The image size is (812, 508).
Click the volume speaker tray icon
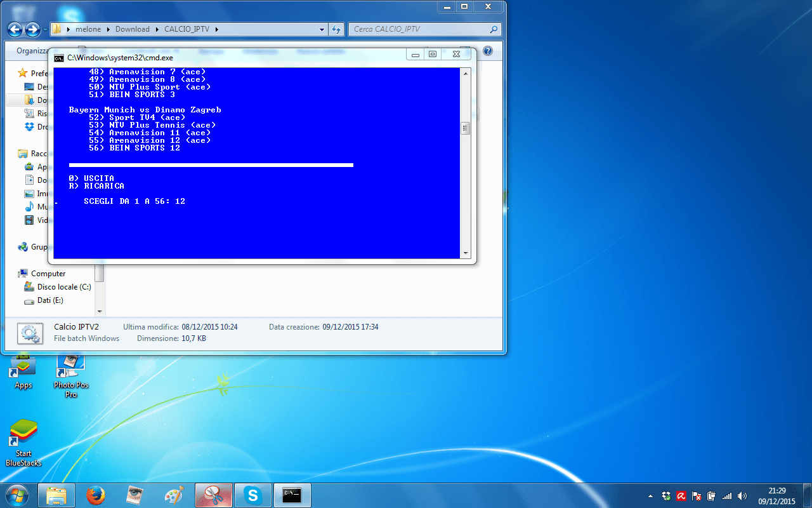tap(742, 496)
